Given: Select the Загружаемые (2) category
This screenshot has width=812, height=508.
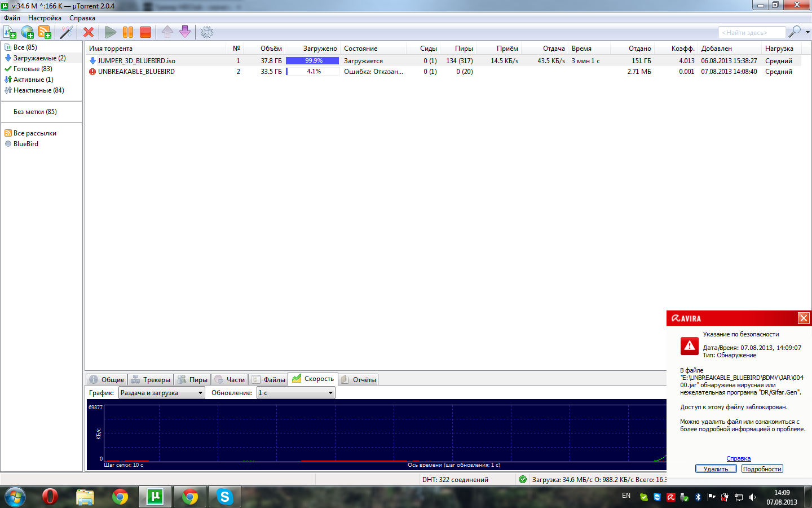Looking at the screenshot, I should [x=39, y=58].
